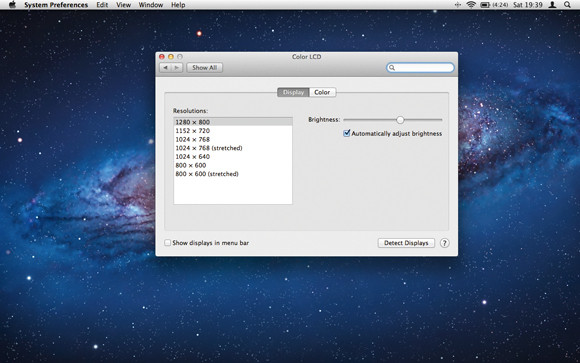Select resolution 1280 × 800
The image size is (580, 363).
click(233, 122)
